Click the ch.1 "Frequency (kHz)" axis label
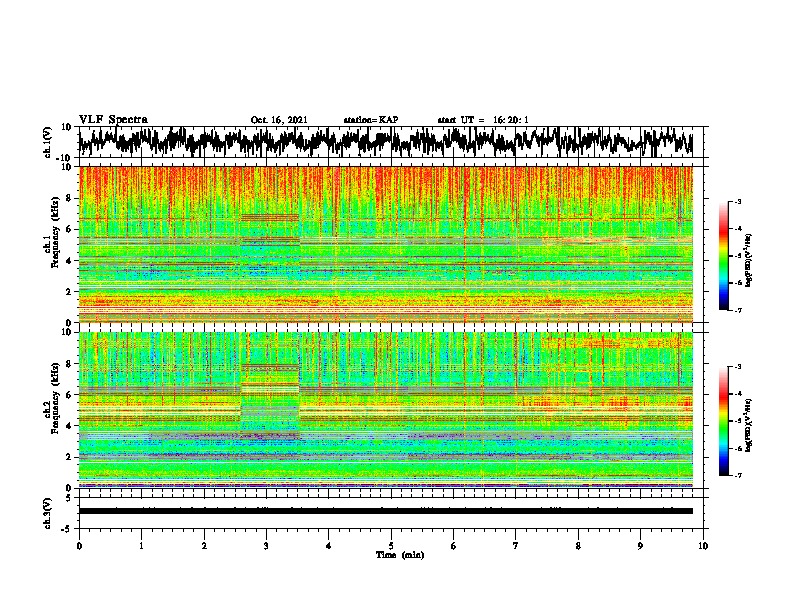 55,232
